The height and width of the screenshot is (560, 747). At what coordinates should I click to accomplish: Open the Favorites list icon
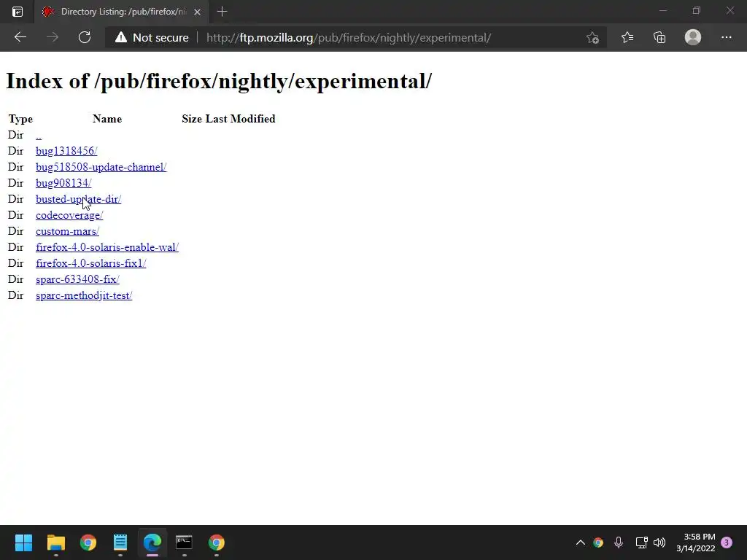pyautogui.click(x=627, y=37)
